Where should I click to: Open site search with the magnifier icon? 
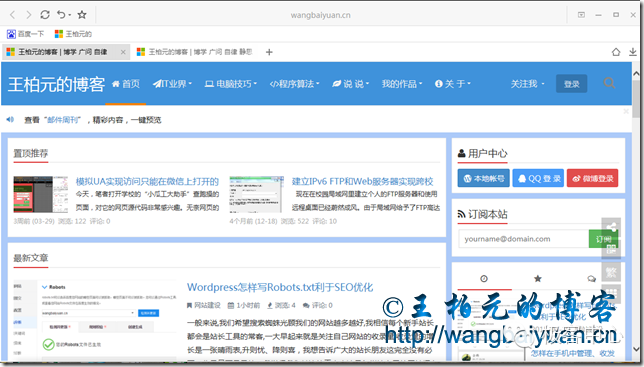click(x=610, y=83)
